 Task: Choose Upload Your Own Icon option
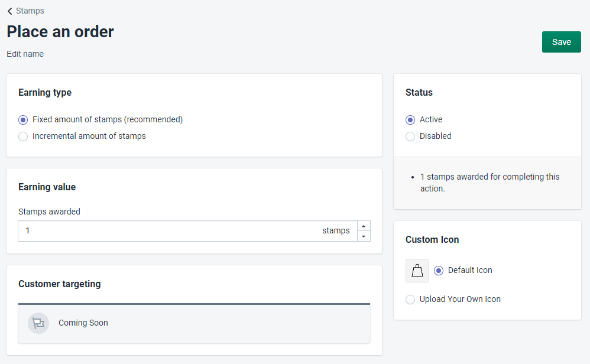tap(410, 300)
